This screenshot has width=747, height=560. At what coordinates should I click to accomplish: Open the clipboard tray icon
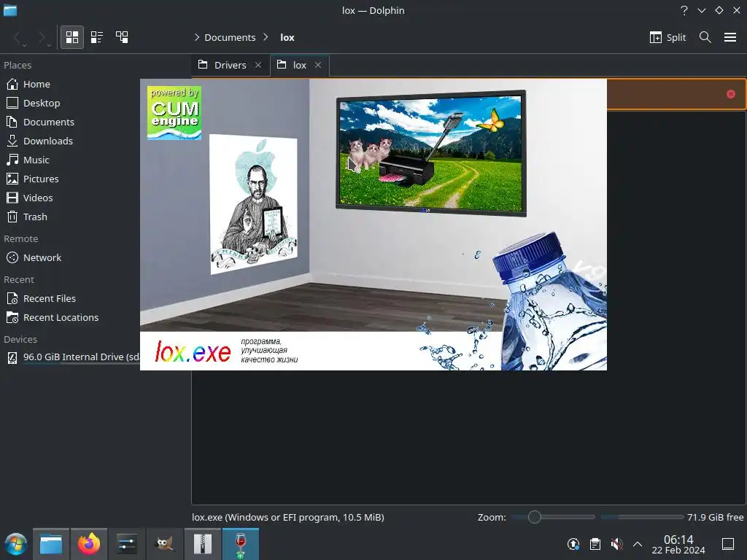[x=595, y=544]
